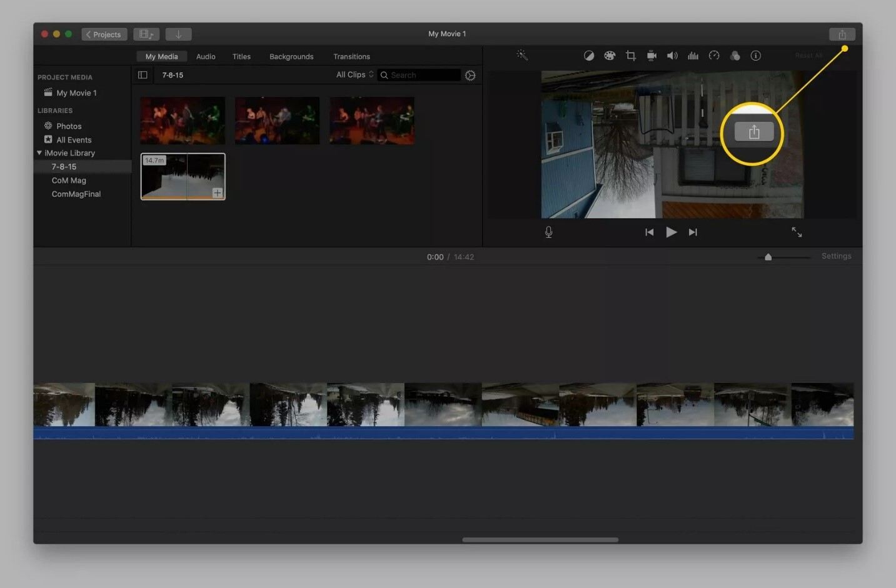Open the All Clips filter dropdown
Viewport: 896px width, 588px height.
[x=355, y=75]
